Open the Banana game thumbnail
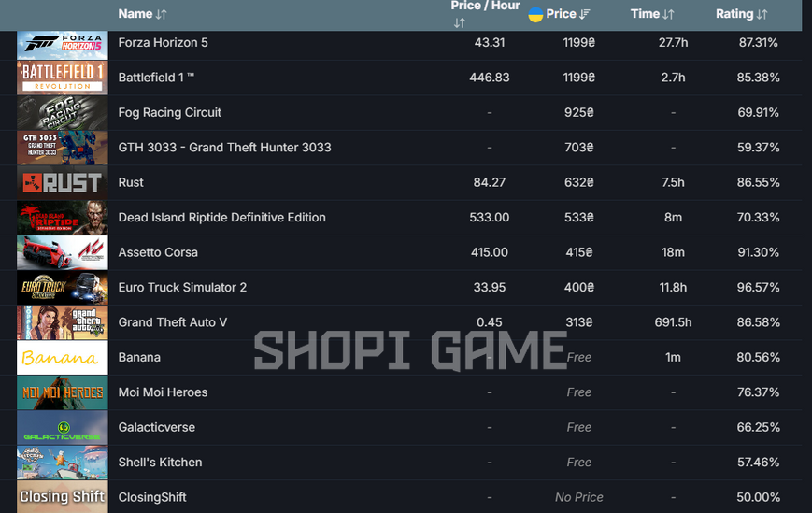Viewport: 812px width, 513px height. click(x=63, y=357)
